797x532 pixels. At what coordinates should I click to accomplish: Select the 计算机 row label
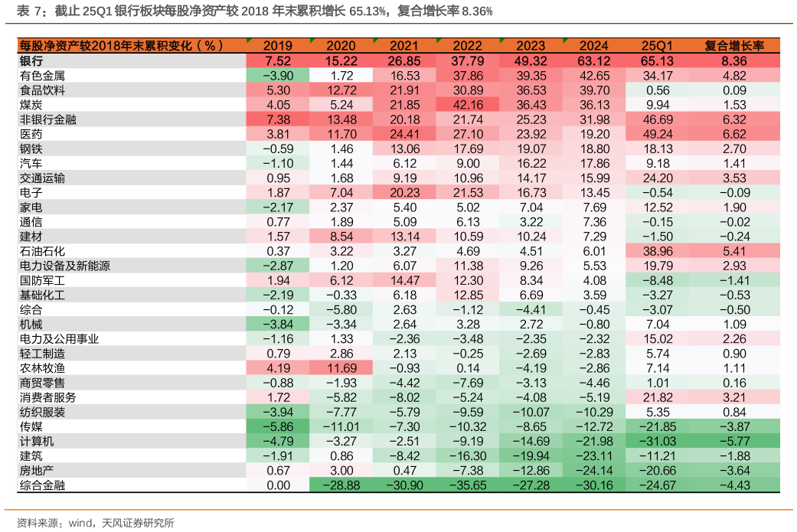pos(36,442)
